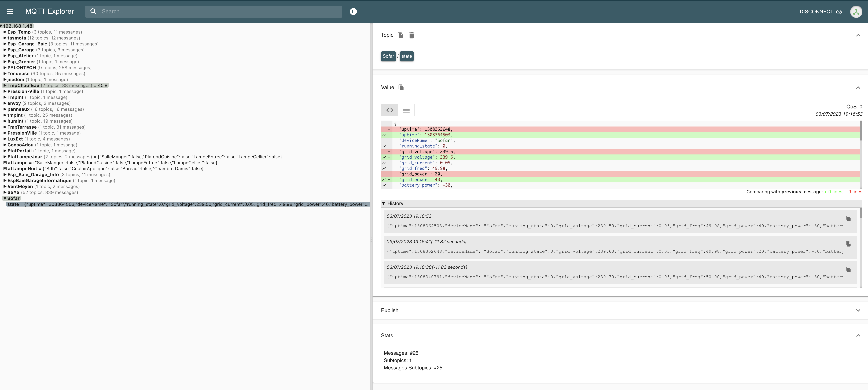
Task: Click the added grid_power 40 line
Action: point(620,180)
